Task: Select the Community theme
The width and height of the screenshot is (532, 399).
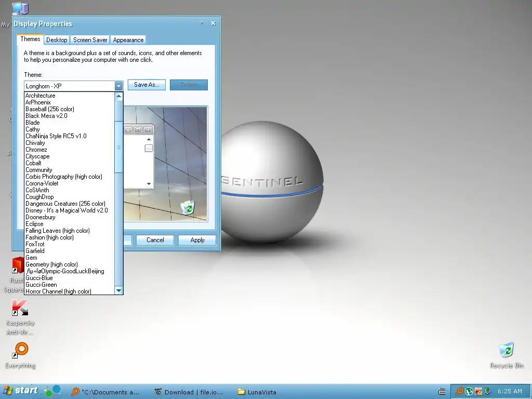Action: pos(70,170)
